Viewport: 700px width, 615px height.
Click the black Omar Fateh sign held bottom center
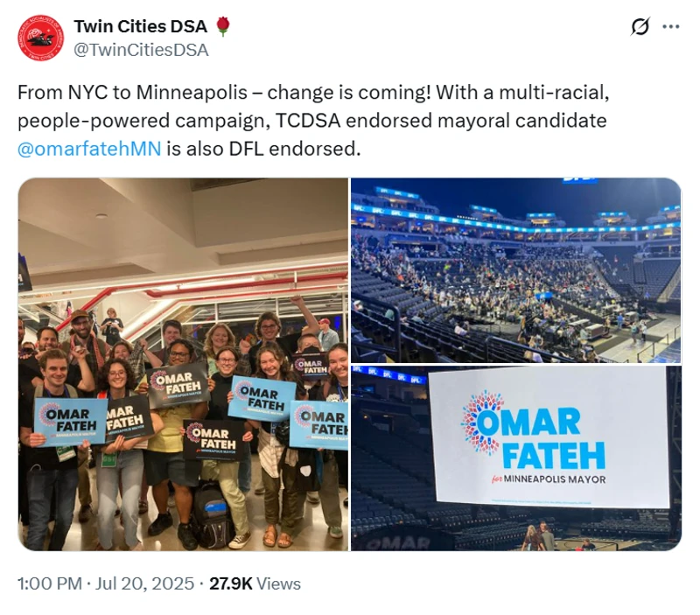pos(213,439)
